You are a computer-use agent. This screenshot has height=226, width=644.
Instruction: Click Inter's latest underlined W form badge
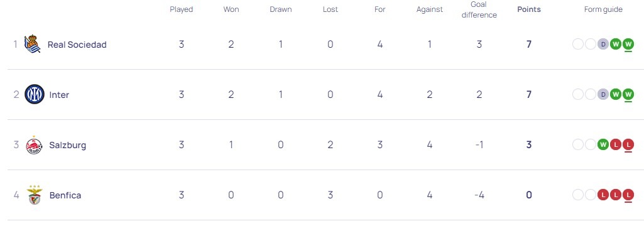(628, 94)
